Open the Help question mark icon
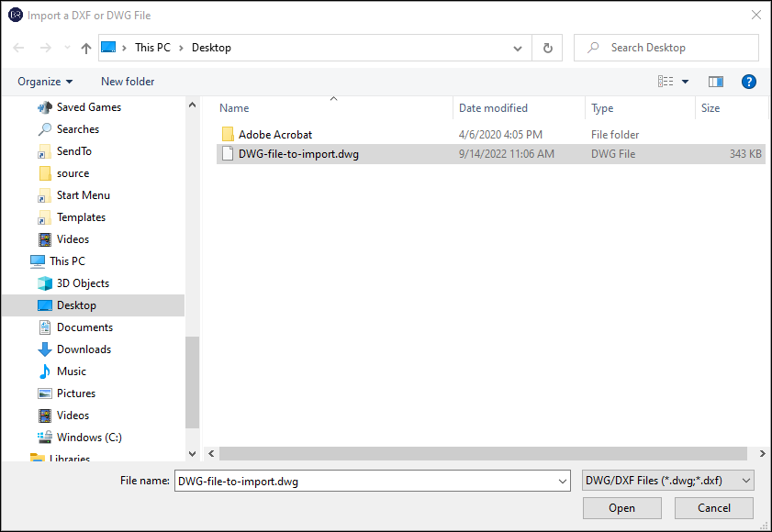Screen dimensions: 772x532 point(748,82)
